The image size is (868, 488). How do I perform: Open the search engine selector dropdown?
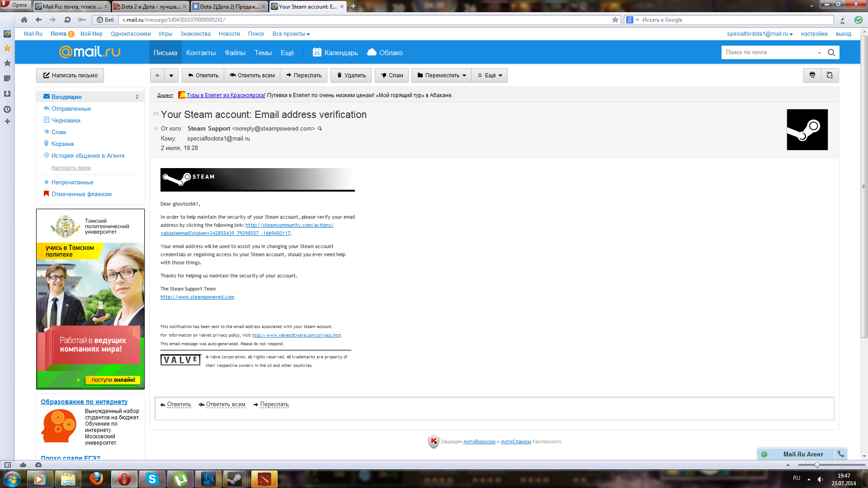coord(632,20)
